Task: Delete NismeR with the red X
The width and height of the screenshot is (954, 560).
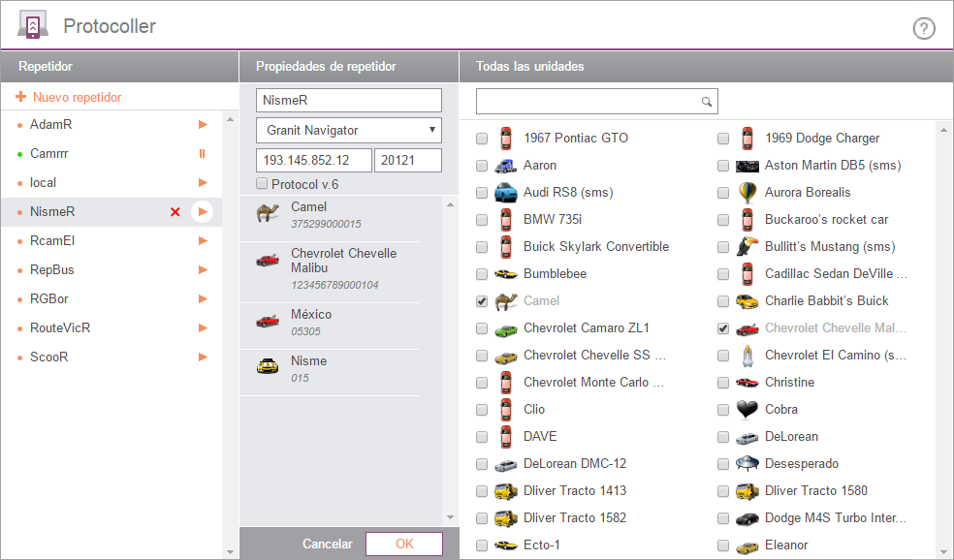Action: point(175,212)
